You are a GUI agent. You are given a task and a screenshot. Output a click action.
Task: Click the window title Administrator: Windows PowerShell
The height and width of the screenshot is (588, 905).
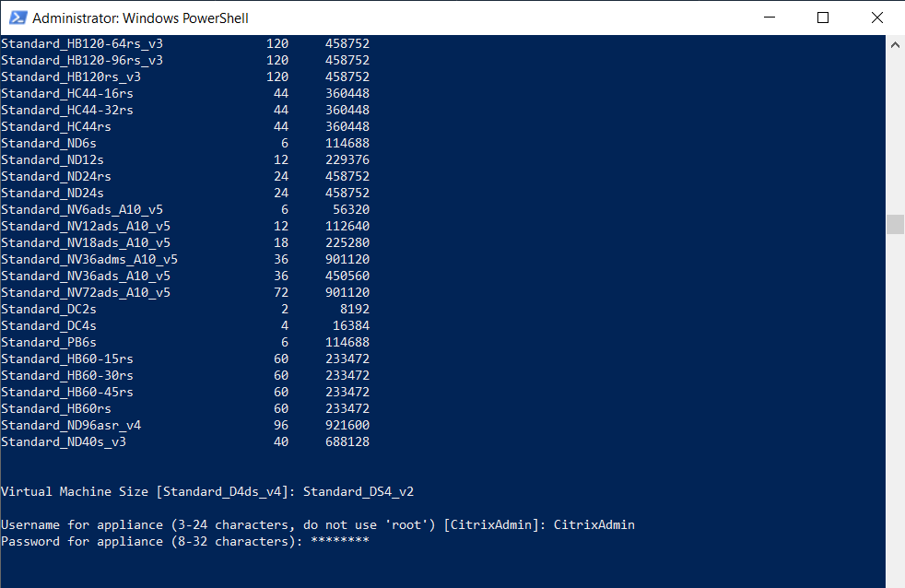[x=140, y=18]
